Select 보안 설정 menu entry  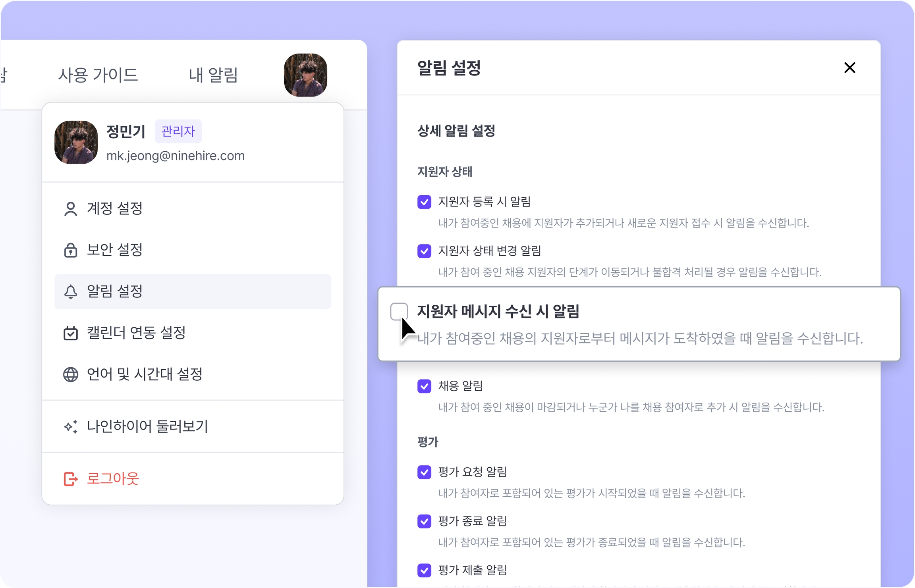[x=114, y=250]
